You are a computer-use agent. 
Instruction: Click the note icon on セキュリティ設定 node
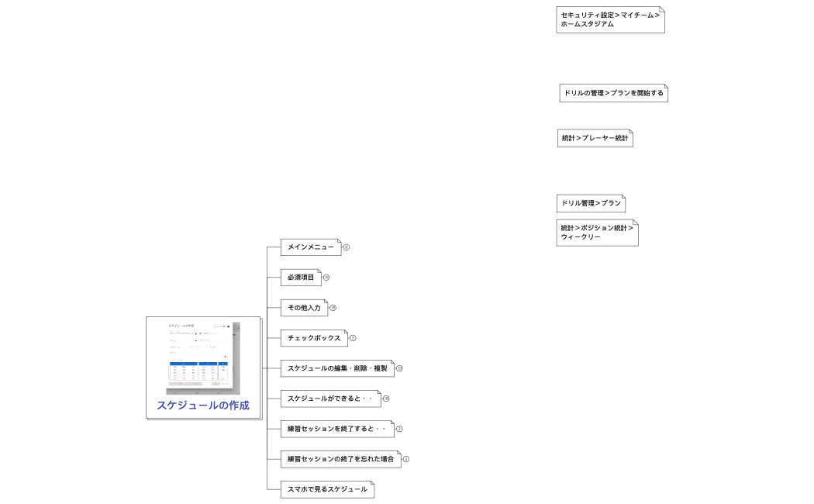pyautogui.click(x=661, y=9)
